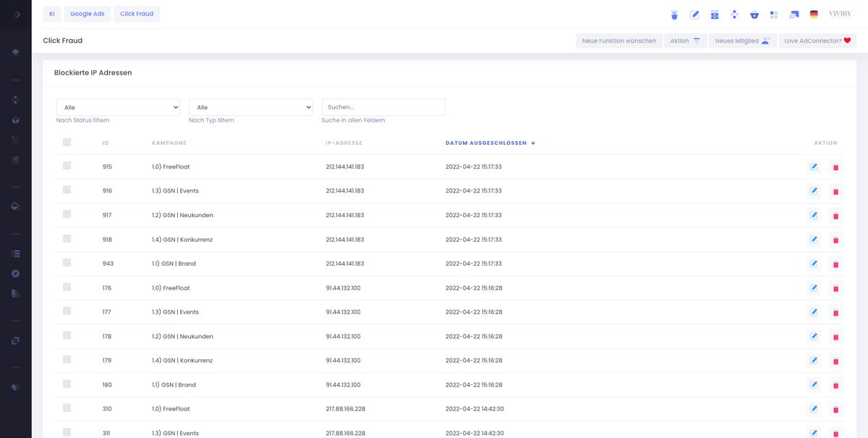Switch to the KI tab

52,14
